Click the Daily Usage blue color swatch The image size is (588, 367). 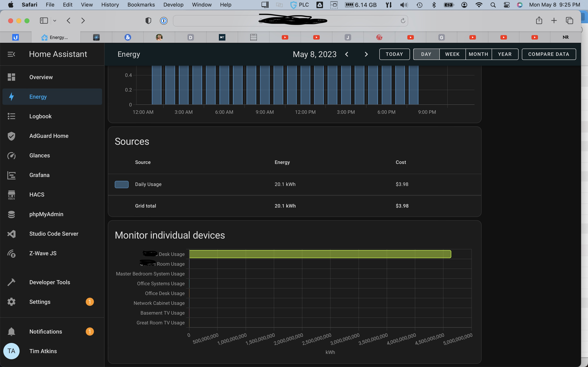(x=121, y=184)
